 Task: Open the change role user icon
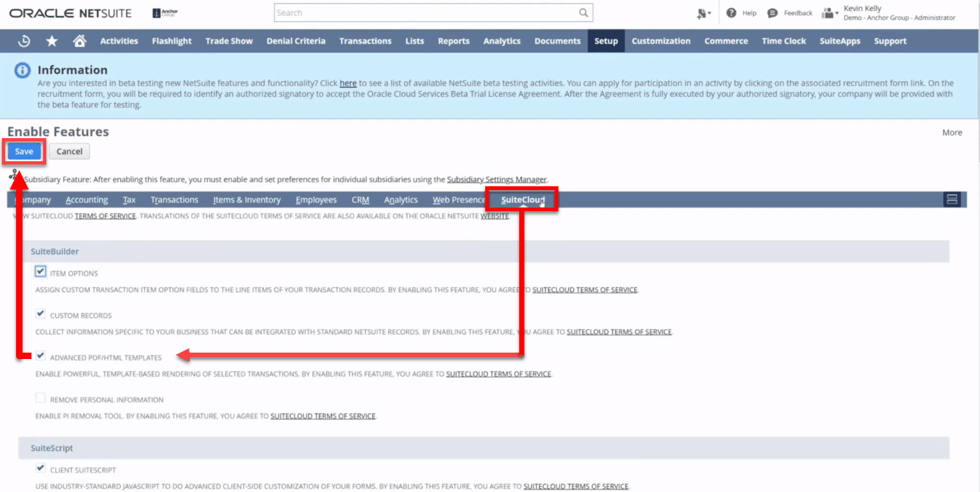[x=830, y=13]
